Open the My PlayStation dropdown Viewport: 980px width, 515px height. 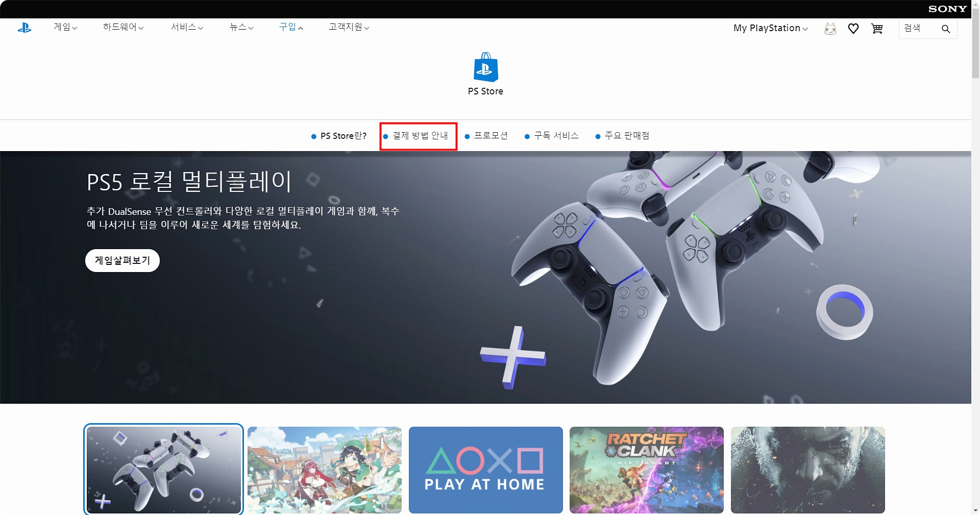[x=771, y=28]
